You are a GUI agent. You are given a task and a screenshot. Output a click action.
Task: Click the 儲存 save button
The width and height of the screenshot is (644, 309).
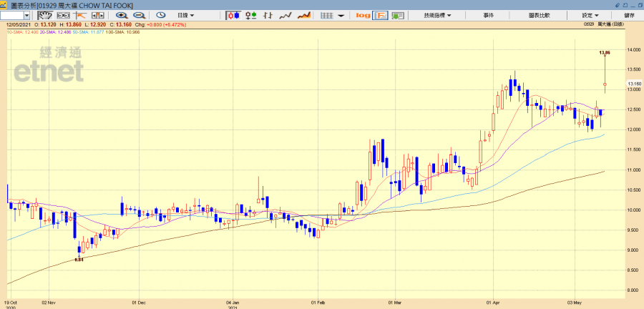[629, 15]
